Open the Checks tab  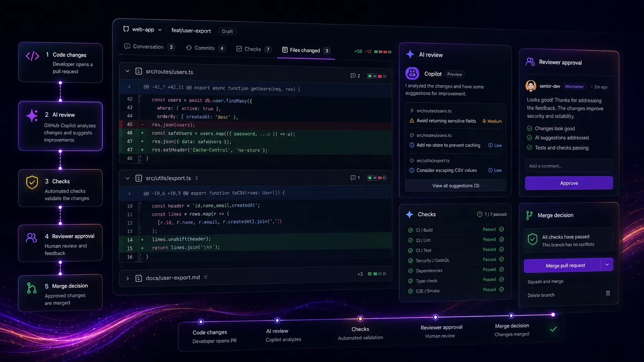click(x=254, y=49)
